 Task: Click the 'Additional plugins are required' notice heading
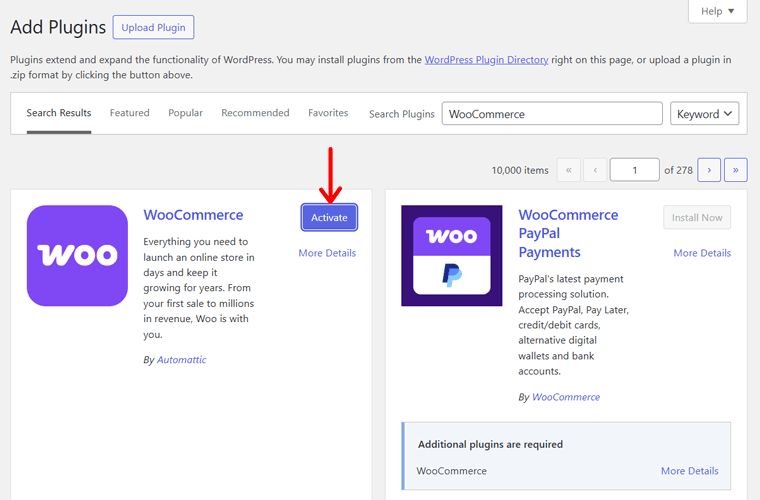click(x=490, y=444)
